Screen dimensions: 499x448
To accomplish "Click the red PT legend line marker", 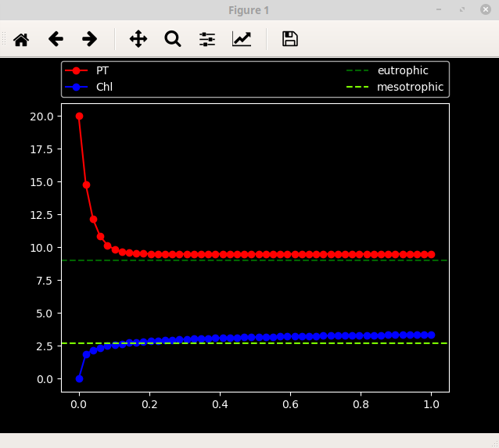I will pyautogui.click(x=78, y=70).
